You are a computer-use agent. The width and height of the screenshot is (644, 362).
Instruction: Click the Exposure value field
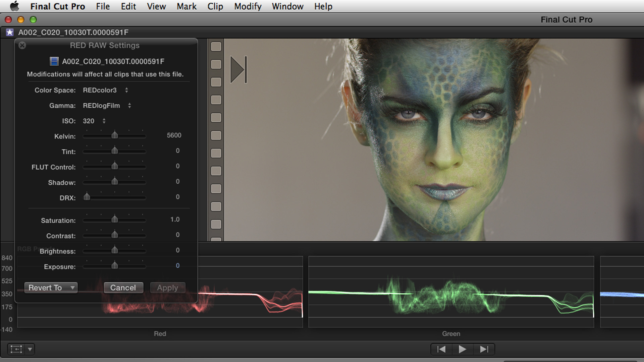tap(177, 266)
